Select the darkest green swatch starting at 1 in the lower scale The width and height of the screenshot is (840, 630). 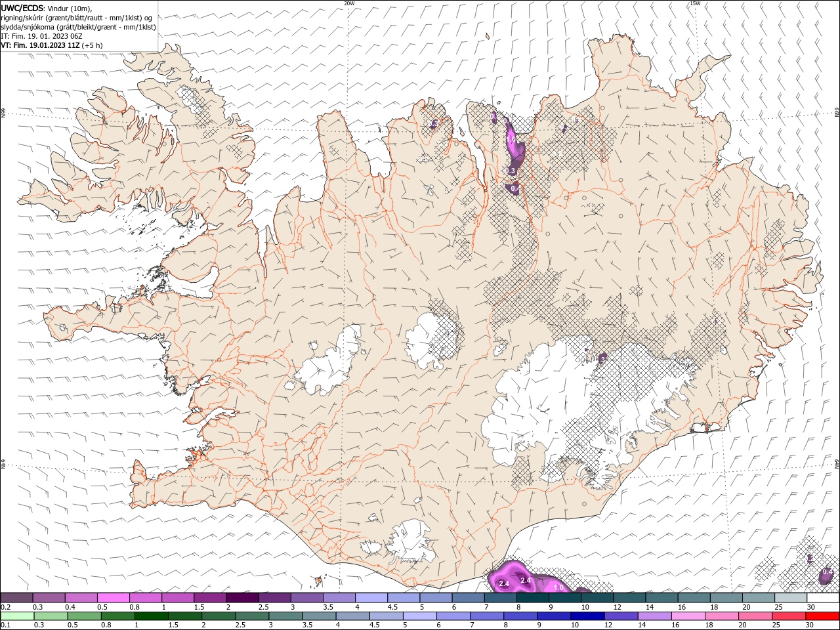152,616
